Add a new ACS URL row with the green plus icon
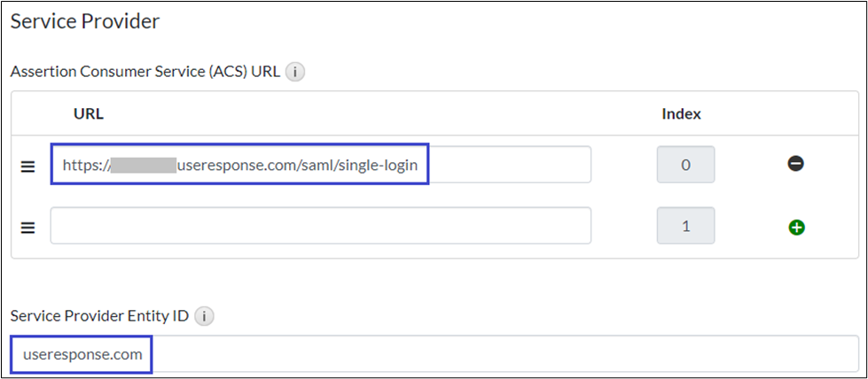 pos(795,228)
